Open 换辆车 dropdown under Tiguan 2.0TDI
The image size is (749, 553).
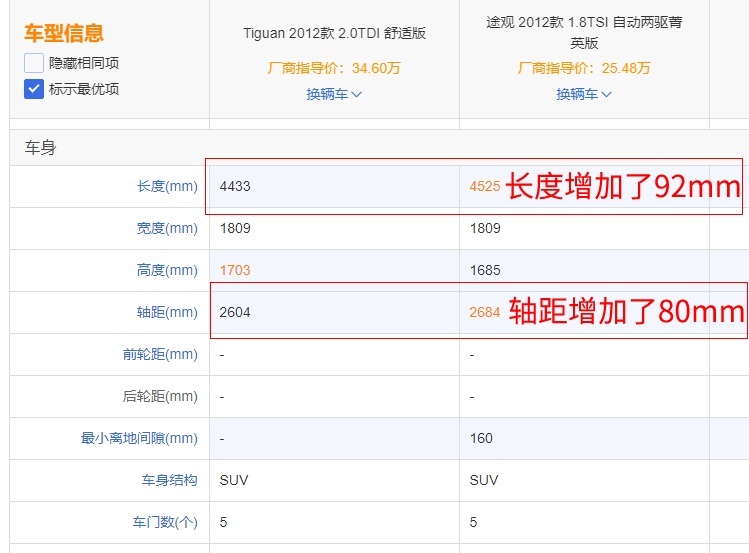click(334, 94)
